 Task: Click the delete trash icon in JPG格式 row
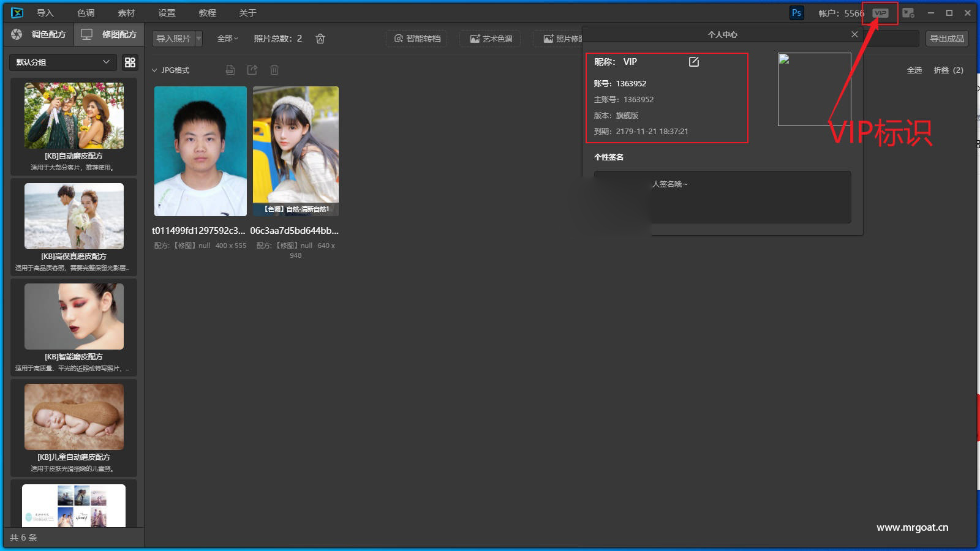coord(274,70)
